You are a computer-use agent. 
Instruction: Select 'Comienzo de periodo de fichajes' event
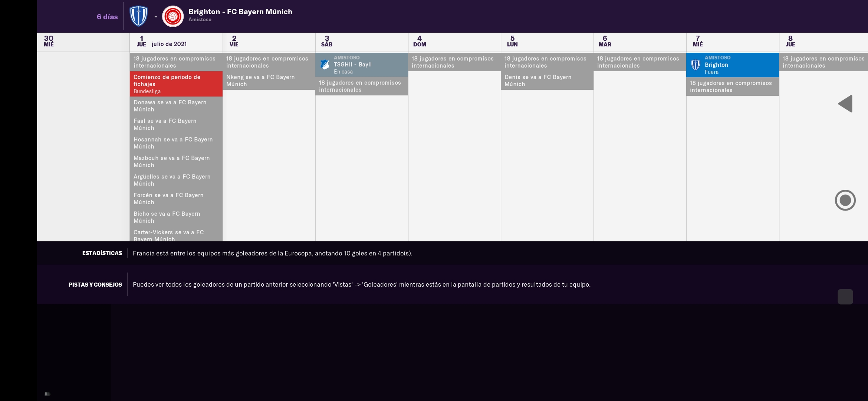176,84
